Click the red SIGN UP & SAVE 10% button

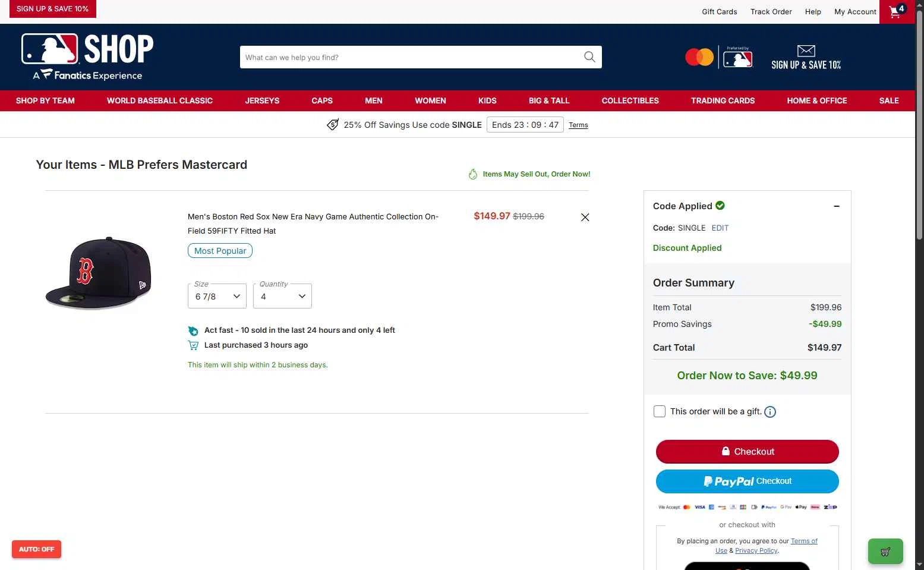(x=52, y=9)
